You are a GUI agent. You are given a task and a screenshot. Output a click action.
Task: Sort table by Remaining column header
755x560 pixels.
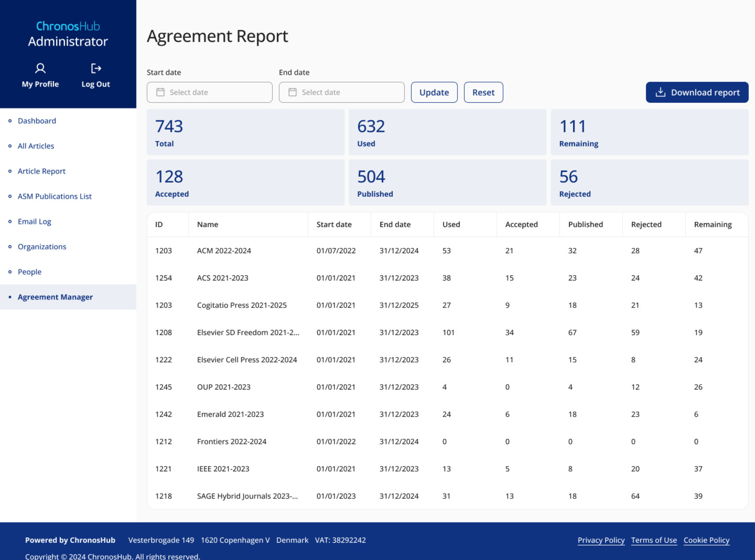tap(713, 224)
